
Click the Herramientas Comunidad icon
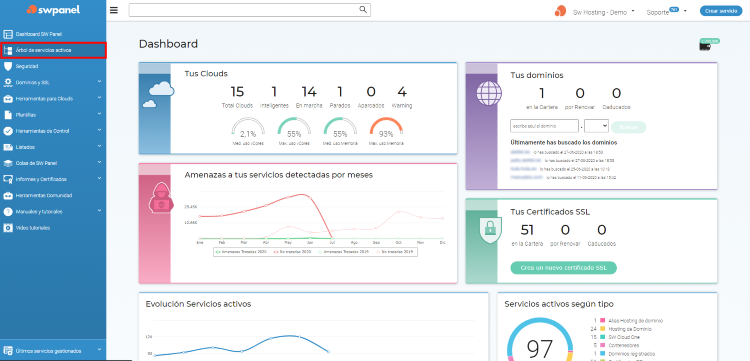[x=8, y=196]
